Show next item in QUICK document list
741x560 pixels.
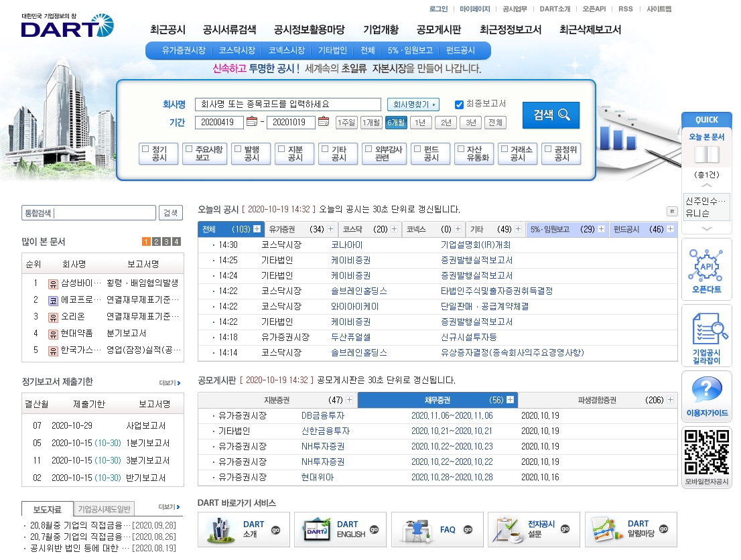707,228
